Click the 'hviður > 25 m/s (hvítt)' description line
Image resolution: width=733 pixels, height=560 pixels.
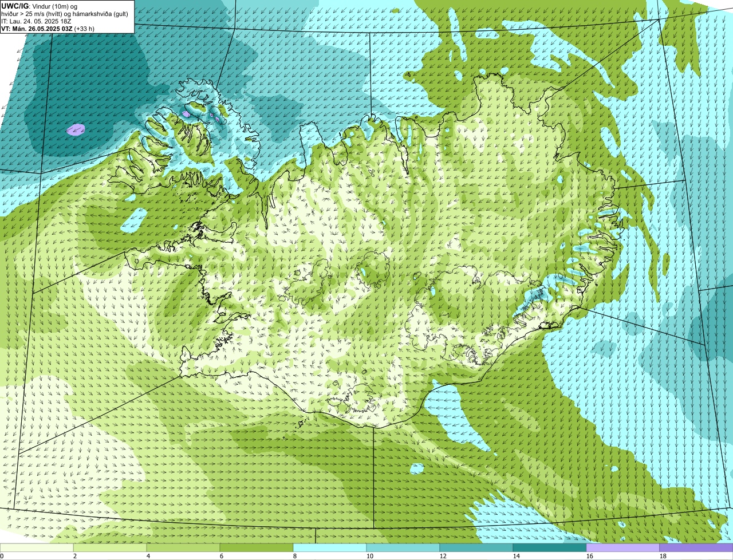click(x=65, y=13)
